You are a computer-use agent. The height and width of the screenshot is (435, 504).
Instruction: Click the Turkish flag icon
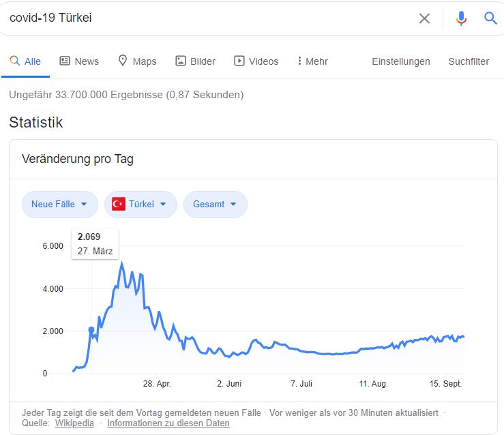coord(119,204)
